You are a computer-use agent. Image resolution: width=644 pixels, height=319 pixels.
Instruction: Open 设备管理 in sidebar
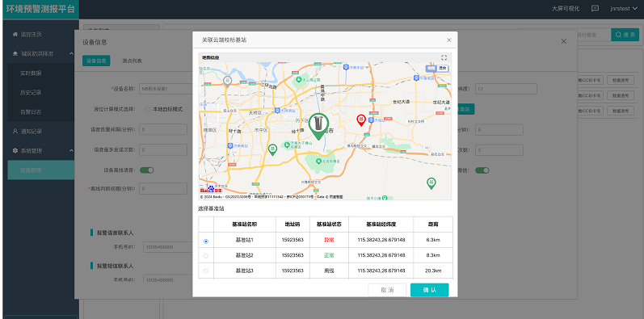[41, 170]
